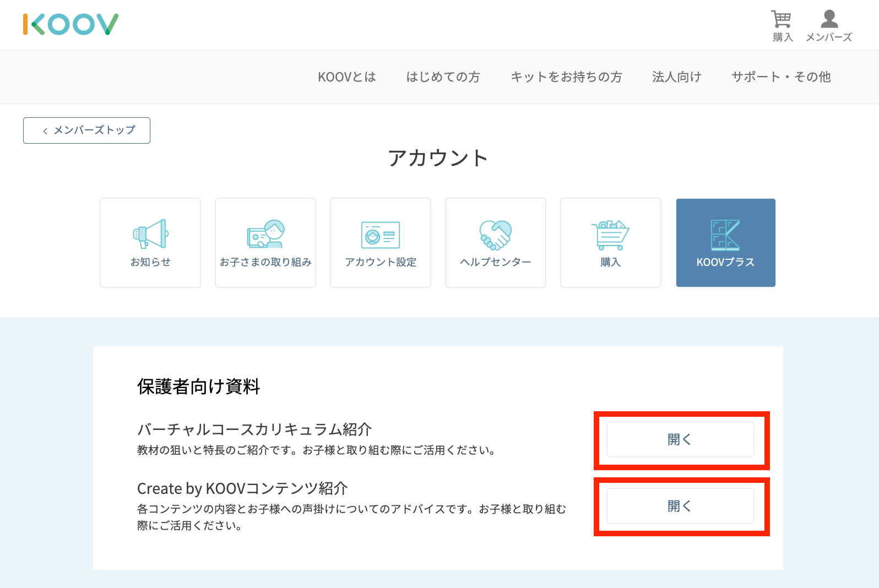The image size is (879, 588).
Task: Click the 保護者向け資料 section heading
Action: point(198,386)
